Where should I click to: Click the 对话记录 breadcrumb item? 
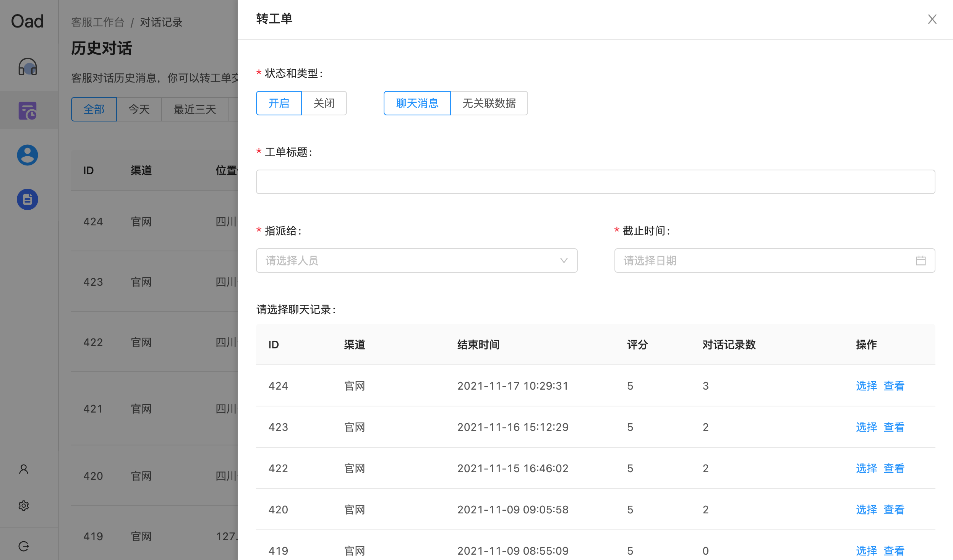pos(161,22)
